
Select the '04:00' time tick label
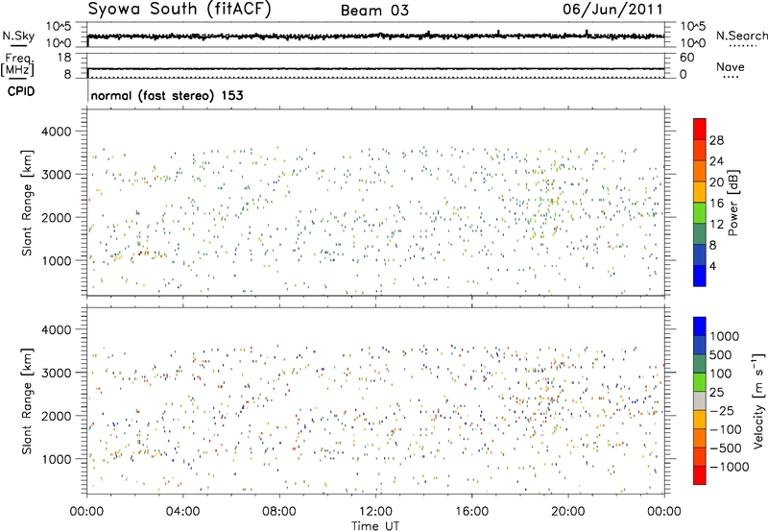point(182,512)
